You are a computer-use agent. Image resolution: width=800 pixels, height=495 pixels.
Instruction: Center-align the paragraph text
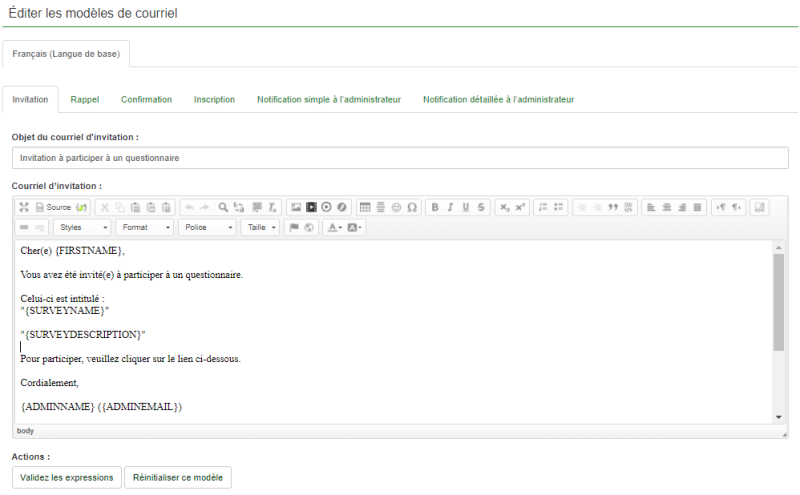click(666, 207)
